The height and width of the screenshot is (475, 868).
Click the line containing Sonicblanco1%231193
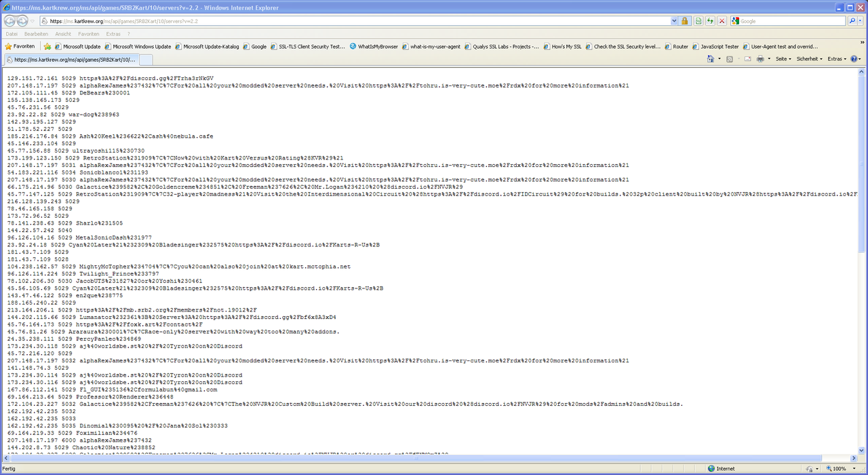pos(77,172)
